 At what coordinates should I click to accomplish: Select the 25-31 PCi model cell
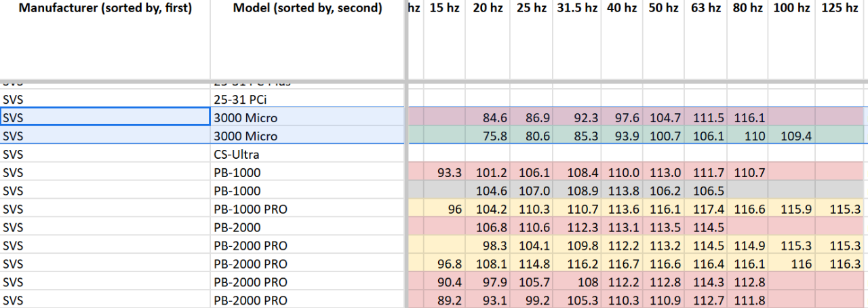307,99
